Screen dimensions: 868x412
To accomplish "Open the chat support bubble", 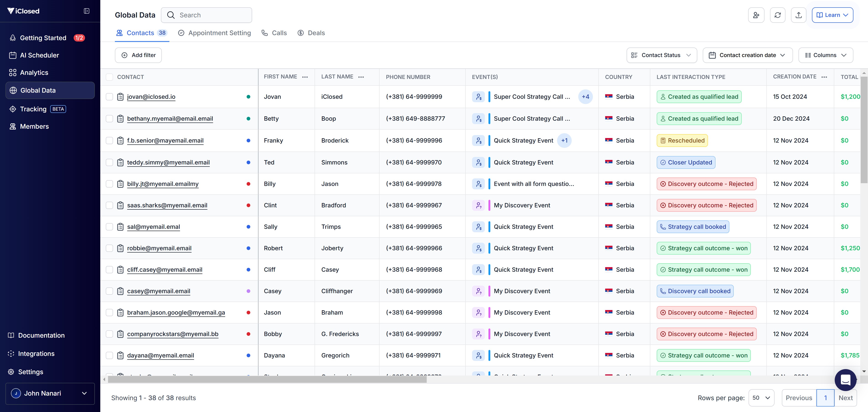I will coord(845,380).
